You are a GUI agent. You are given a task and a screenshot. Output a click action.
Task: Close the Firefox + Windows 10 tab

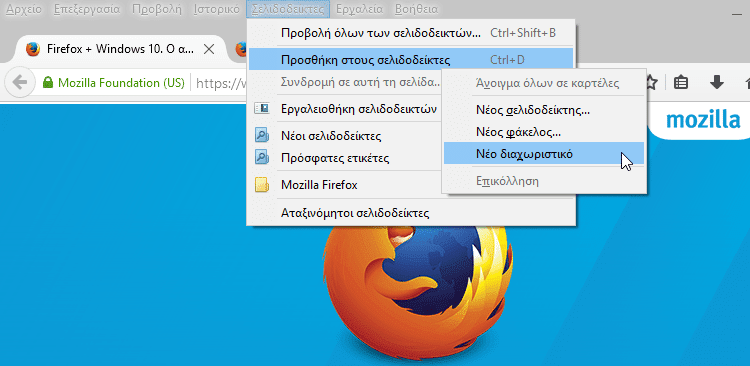point(209,49)
